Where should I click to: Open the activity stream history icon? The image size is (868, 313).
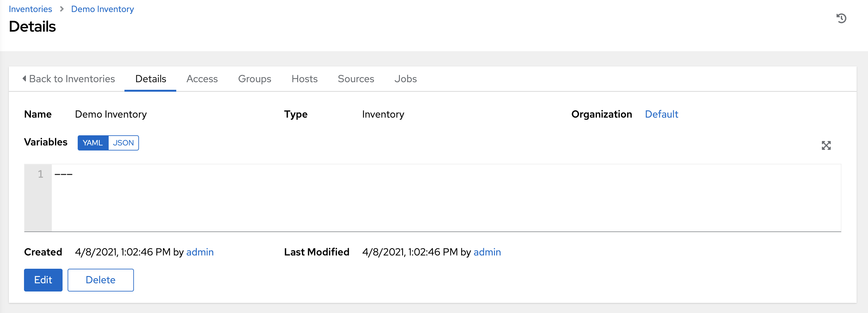point(841,18)
